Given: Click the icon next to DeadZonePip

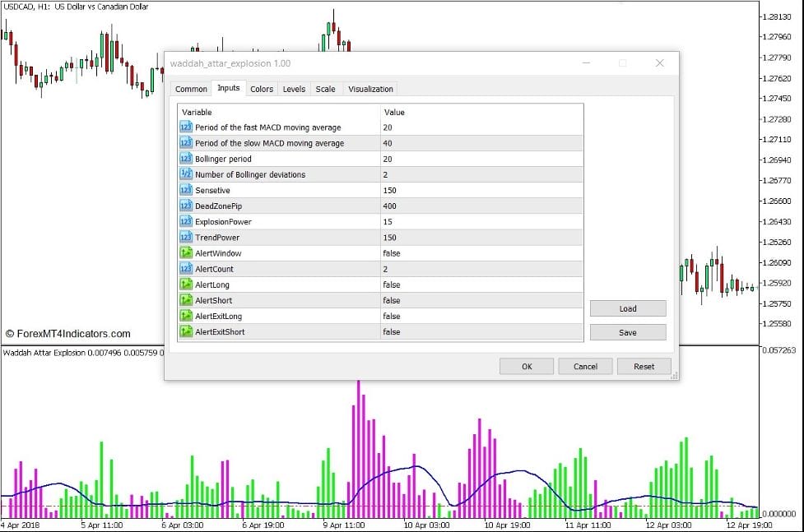Looking at the screenshot, I should point(185,206).
